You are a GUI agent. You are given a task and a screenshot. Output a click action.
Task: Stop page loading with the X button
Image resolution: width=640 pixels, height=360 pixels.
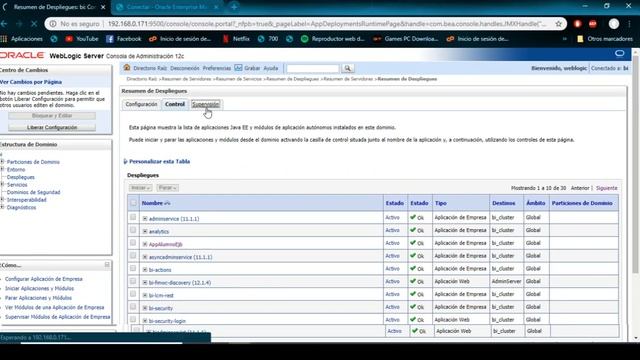click(34, 24)
